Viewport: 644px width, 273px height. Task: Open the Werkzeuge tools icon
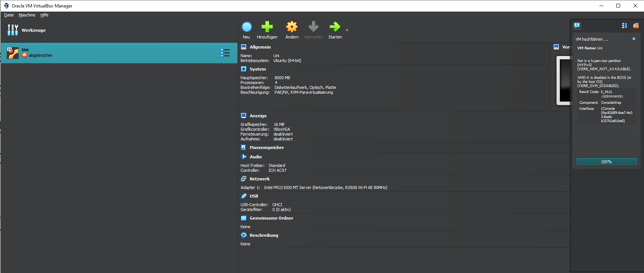point(13,30)
